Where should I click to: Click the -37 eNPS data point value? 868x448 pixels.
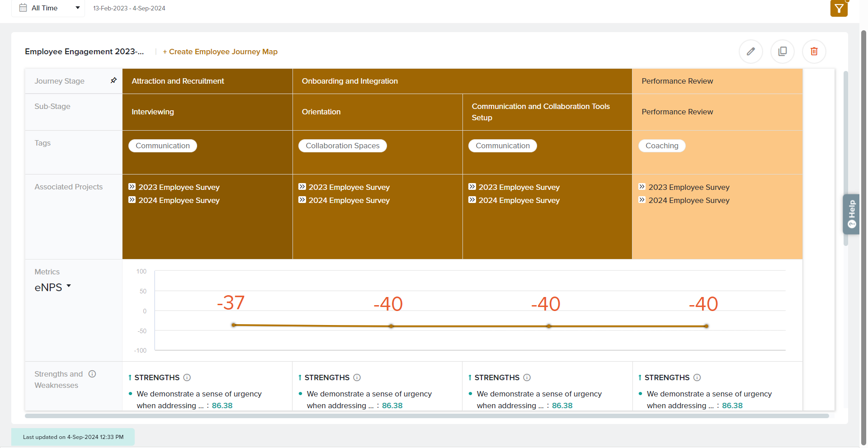231,303
